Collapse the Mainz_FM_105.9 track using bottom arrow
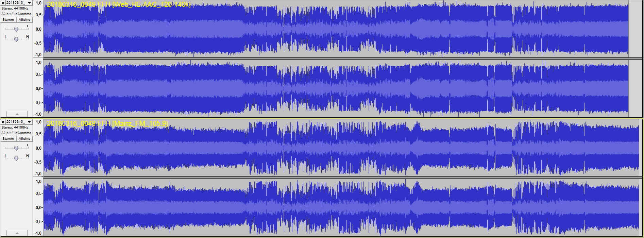The width and height of the screenshot is (644, 238). point(17,233)
